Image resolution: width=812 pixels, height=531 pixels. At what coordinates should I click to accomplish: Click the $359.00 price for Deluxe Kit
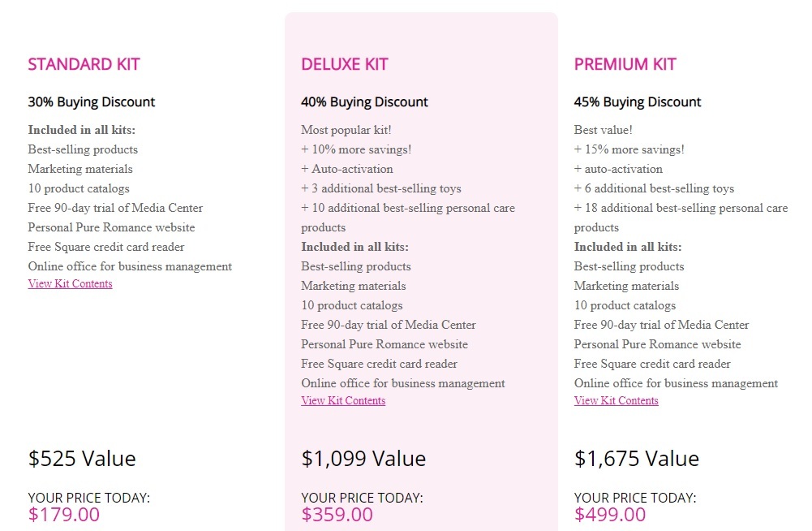[337, 514]
